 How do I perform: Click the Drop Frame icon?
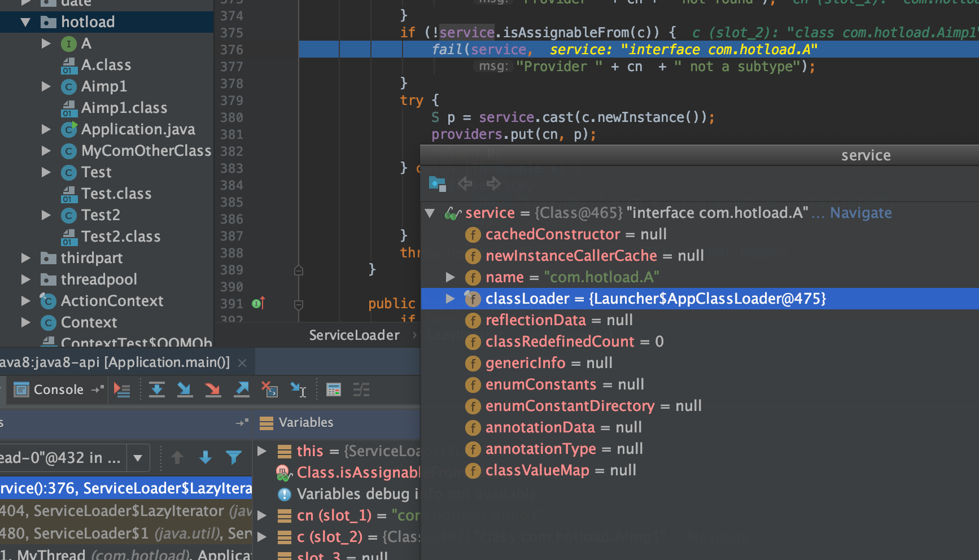point(269,390)
